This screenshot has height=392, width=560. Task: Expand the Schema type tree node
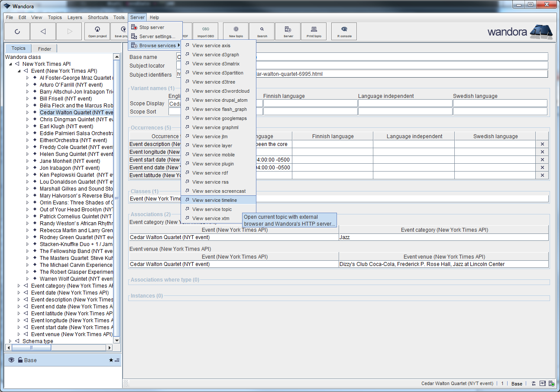click(10, 341)
